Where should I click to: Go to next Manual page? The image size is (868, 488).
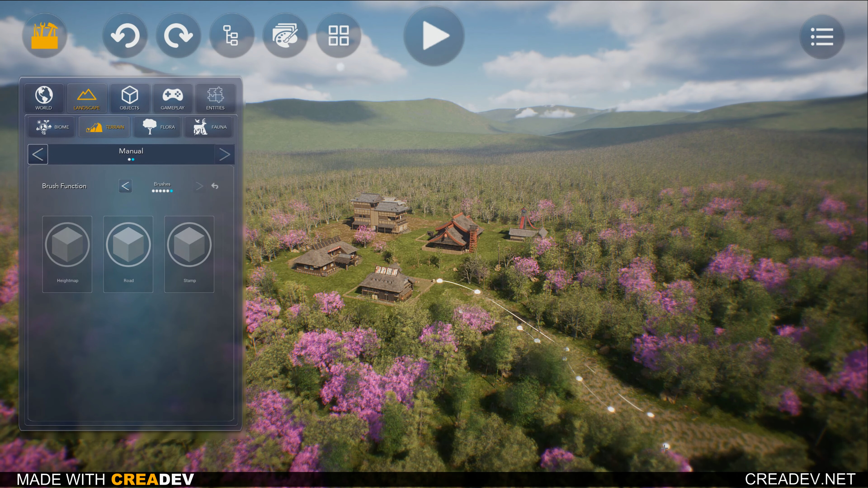pos(225,154)
